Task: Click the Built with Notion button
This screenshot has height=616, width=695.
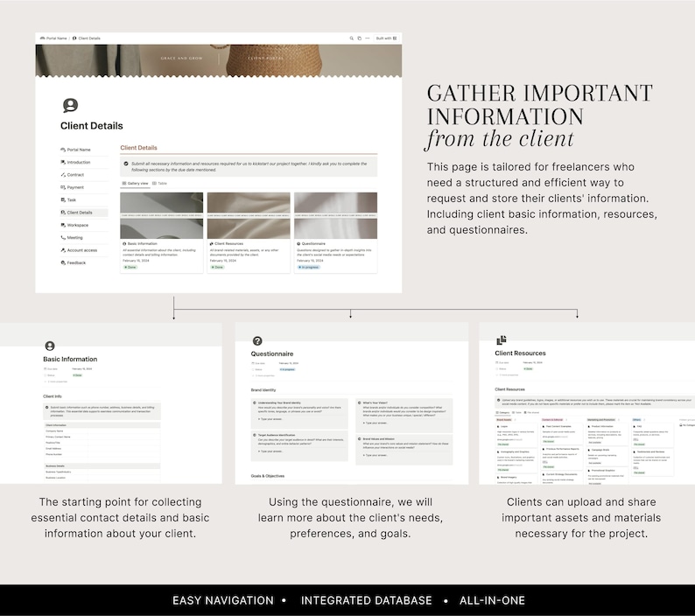Action: (x=387, y=38)
